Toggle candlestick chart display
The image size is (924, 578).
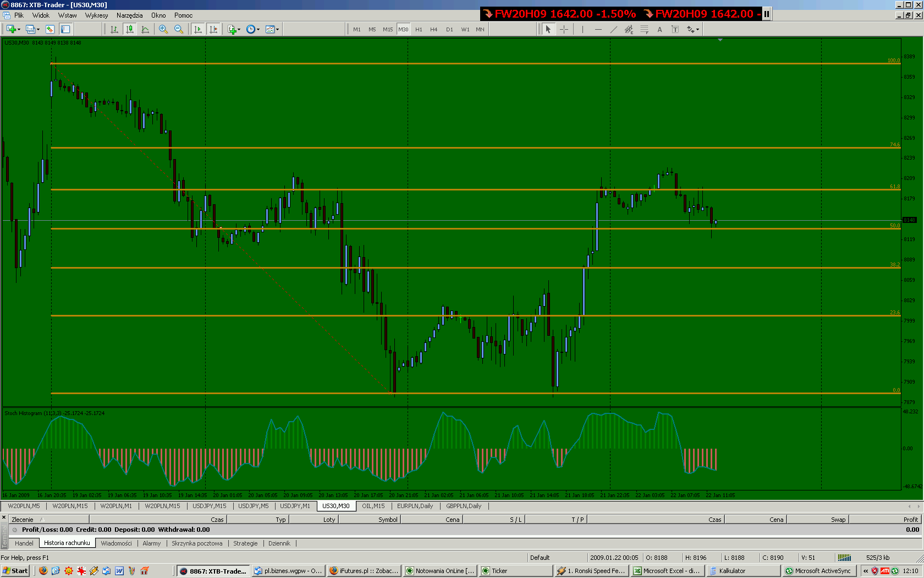pos(130,29)
